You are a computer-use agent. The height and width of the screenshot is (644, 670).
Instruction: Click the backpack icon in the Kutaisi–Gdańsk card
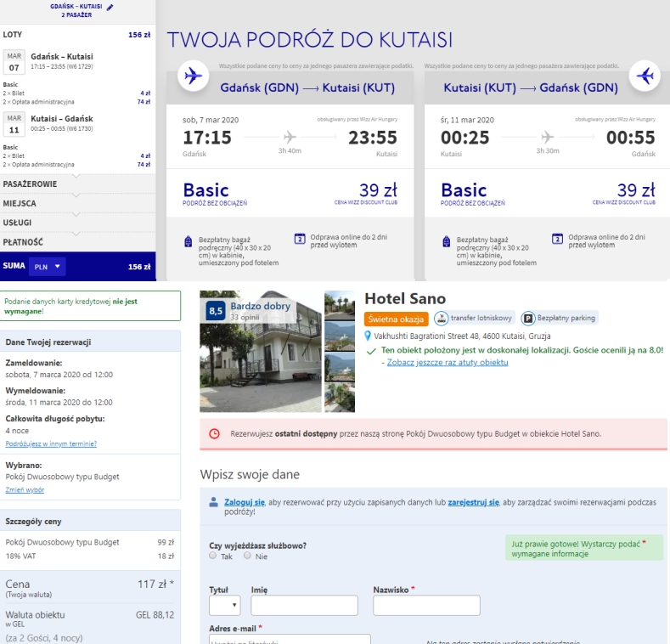(x=446, y=241)
